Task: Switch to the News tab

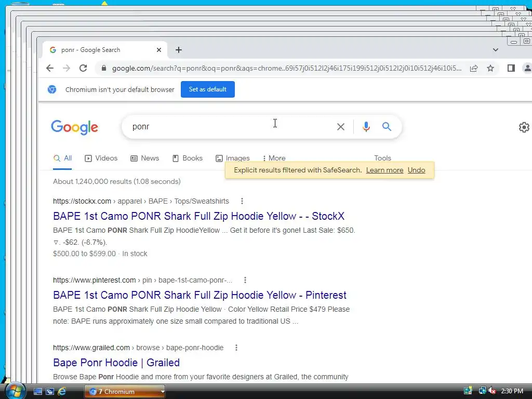Action: [145, 158]
